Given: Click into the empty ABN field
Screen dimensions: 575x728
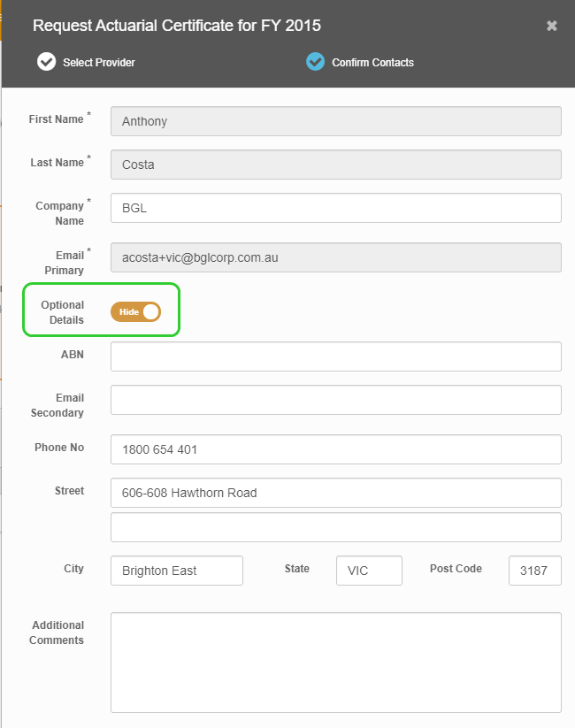Looking at the screenshot, I should [x=335, y=356].
